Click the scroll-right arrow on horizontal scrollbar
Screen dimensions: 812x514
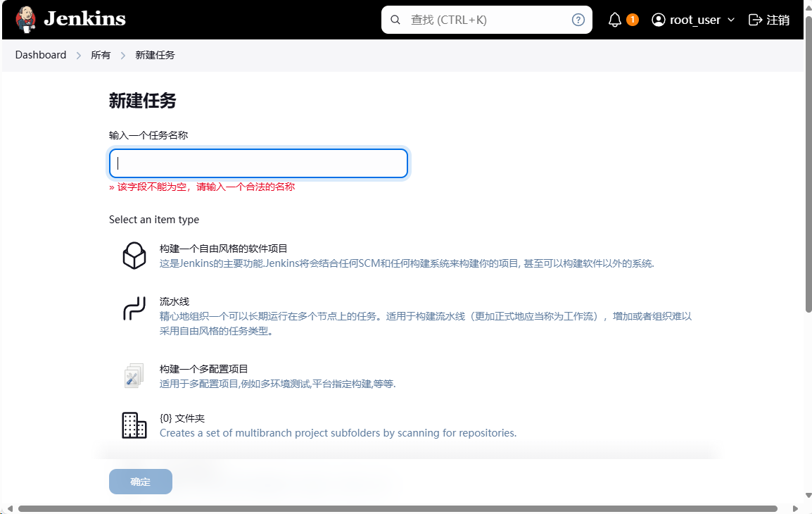(x=795, y=509)
